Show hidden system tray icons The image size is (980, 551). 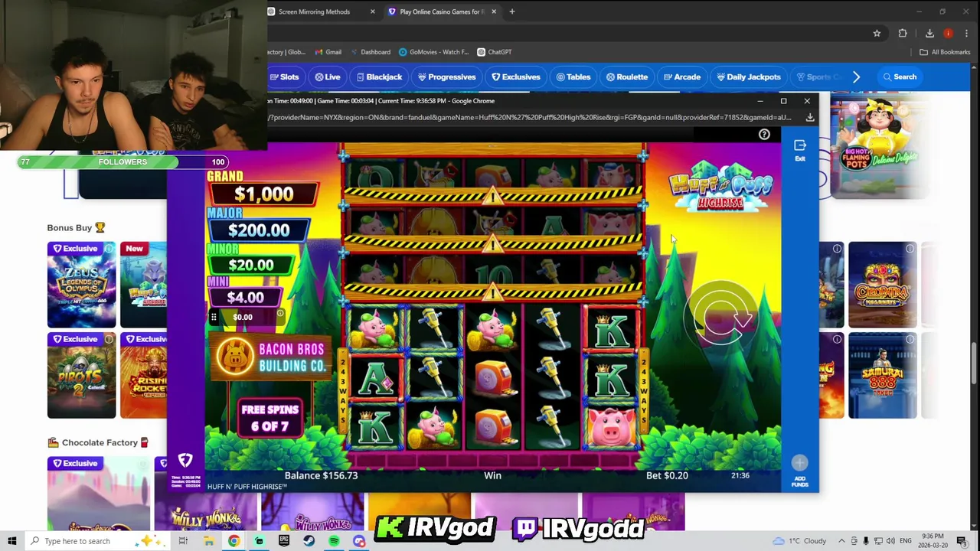click(841, 541)
